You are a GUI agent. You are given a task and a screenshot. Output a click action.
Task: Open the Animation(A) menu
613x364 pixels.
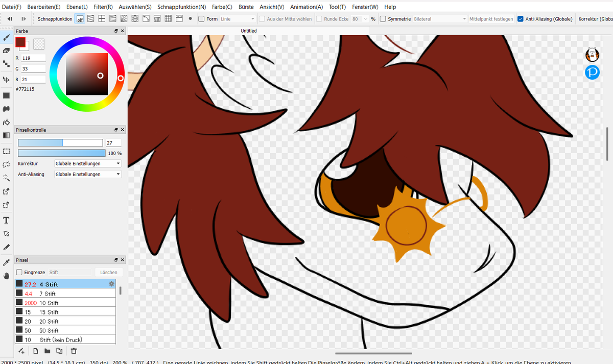coord(306,7)
